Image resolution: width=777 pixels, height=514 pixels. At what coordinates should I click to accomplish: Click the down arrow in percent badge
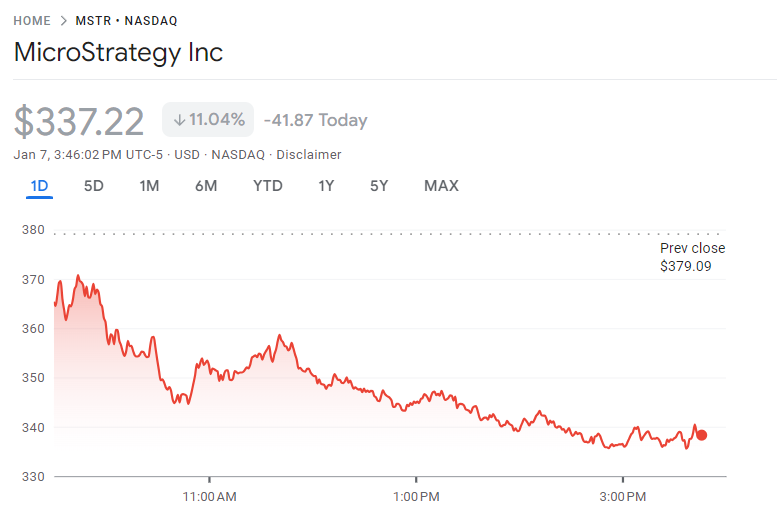(x=179, y=120)
